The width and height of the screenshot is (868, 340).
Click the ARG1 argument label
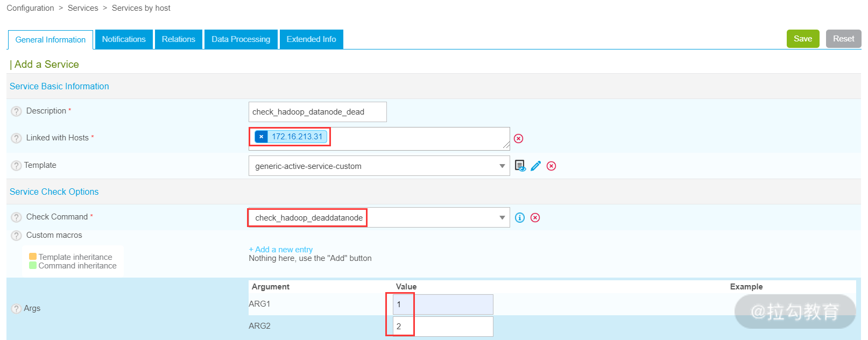pos(259,304)
